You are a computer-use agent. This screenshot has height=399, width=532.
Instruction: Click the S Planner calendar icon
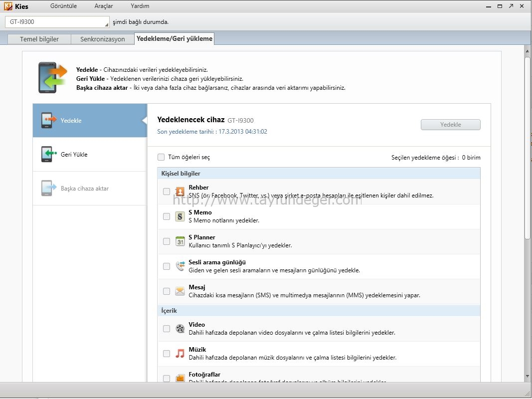pos(180,241)
